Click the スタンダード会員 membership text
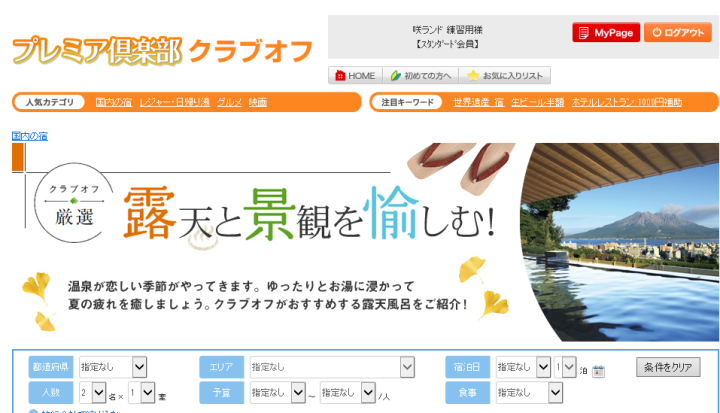720x413 pixels. [447, 44]
